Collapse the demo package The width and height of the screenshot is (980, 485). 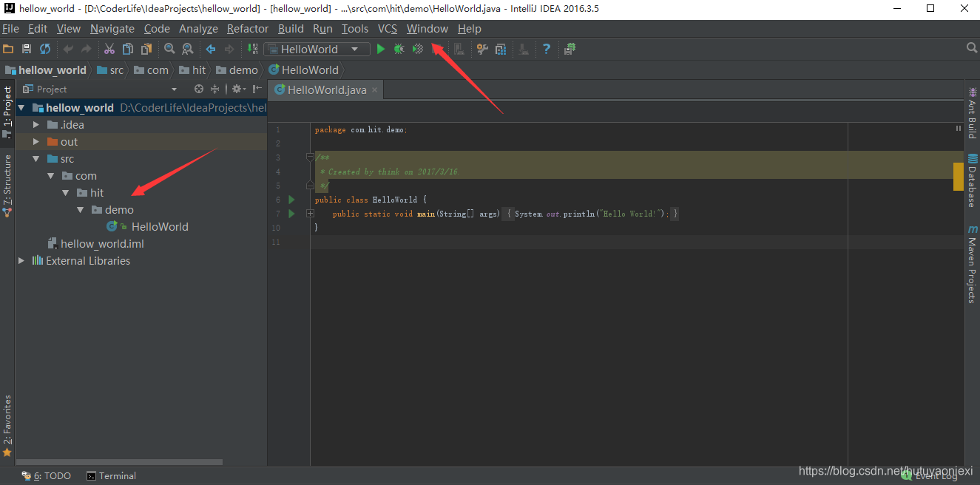81,210
